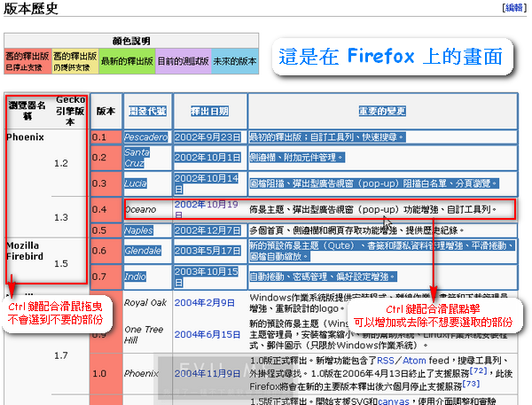Click the italic Phoenix codename in the 1.0 row
Viewport: 532px width, 405px height.
pos(141,373)
